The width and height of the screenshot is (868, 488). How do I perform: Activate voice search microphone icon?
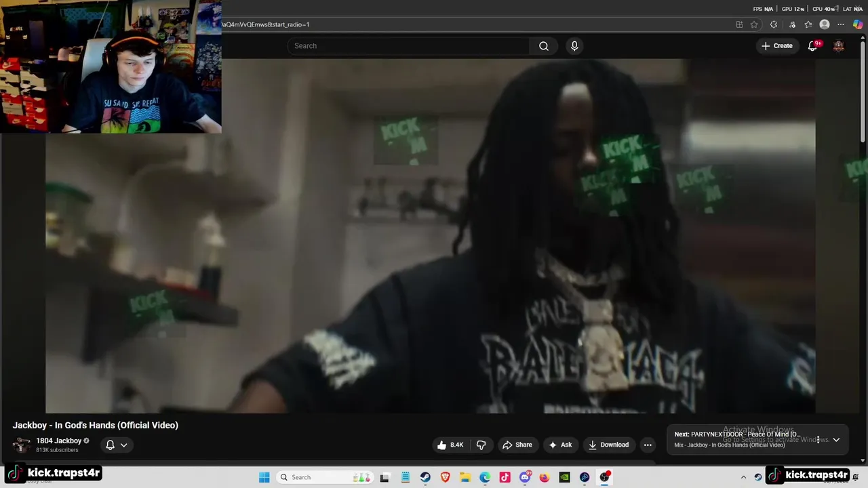[x=574, y=46]
